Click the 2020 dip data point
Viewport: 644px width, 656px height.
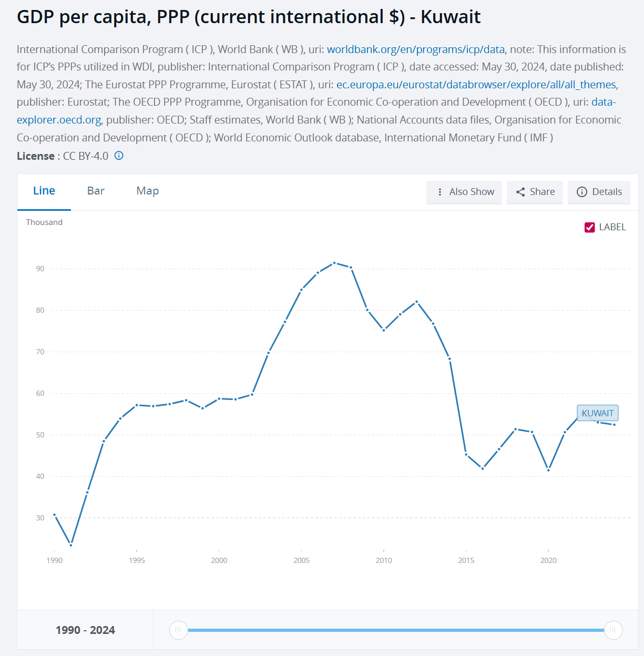click(548, 470)
